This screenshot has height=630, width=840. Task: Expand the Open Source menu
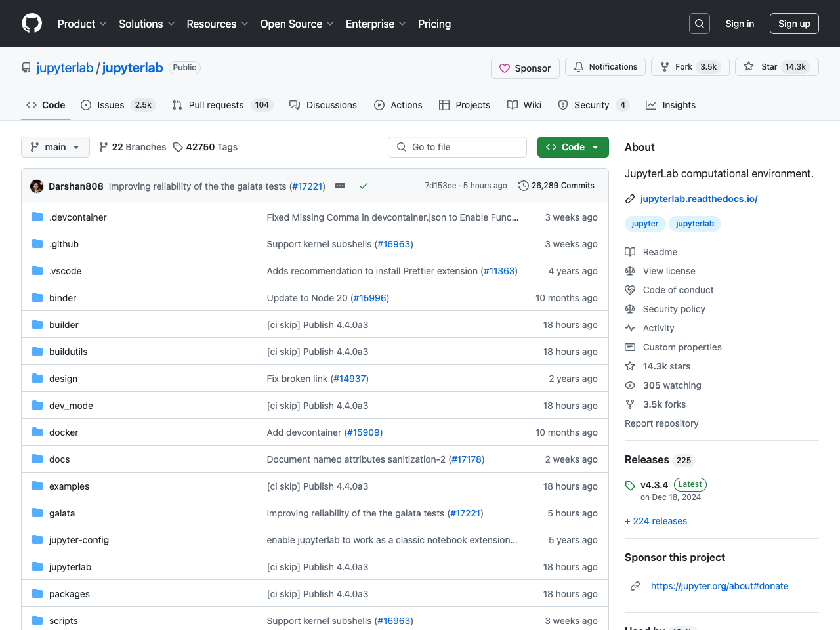[x=297, y=24]
